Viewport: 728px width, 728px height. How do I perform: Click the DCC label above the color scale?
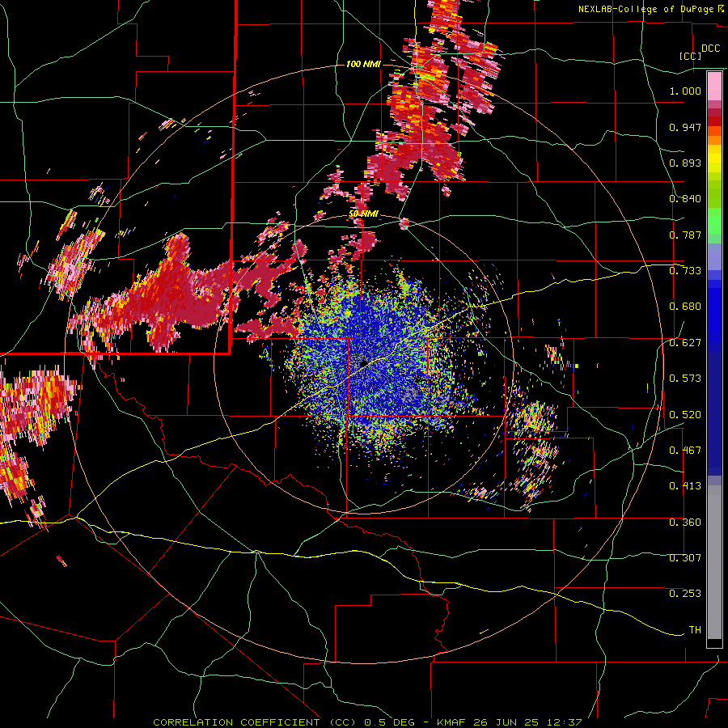(x=710, y=49)
